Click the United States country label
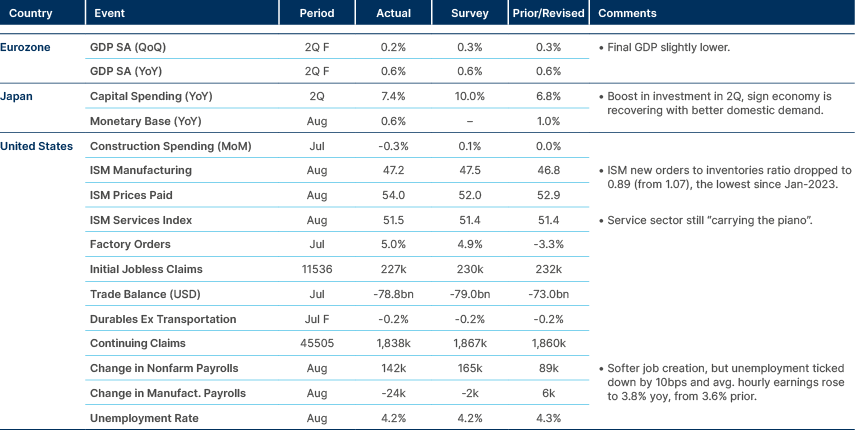 coord(37,146)
